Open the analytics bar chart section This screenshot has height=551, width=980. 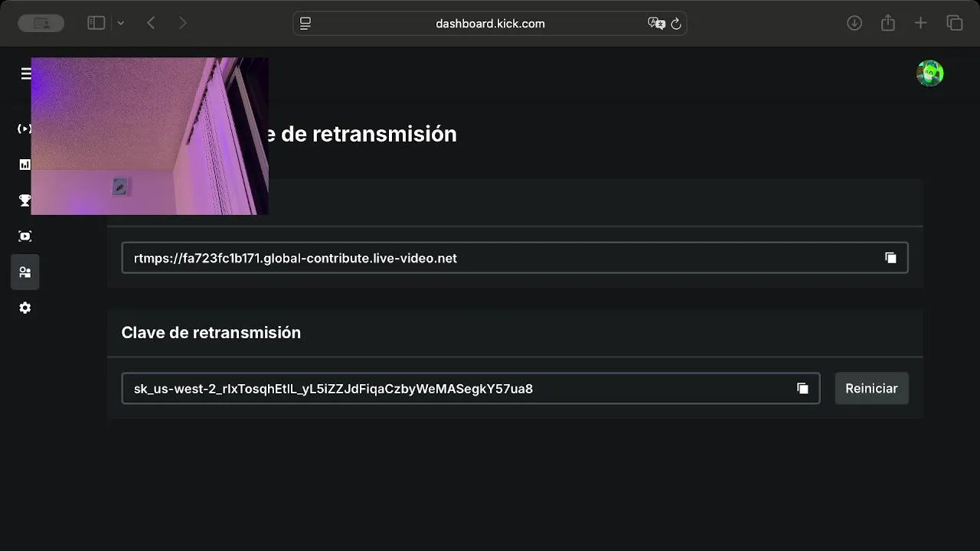pos(24,165)
